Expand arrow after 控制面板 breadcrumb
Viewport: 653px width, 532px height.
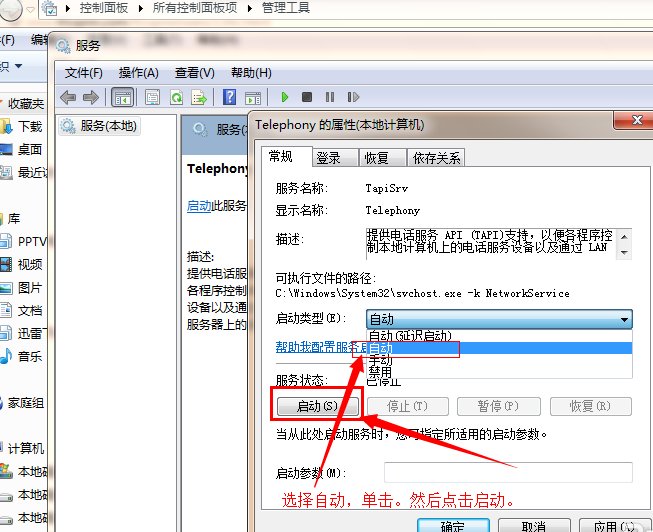[x=141, y=8]
